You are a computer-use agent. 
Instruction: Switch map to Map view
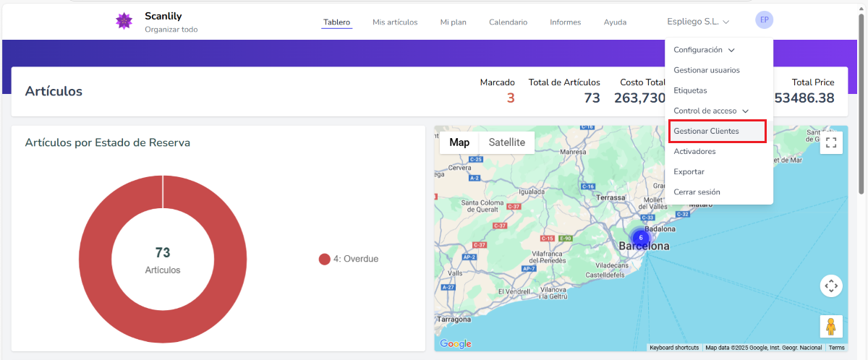pos(459,142)
